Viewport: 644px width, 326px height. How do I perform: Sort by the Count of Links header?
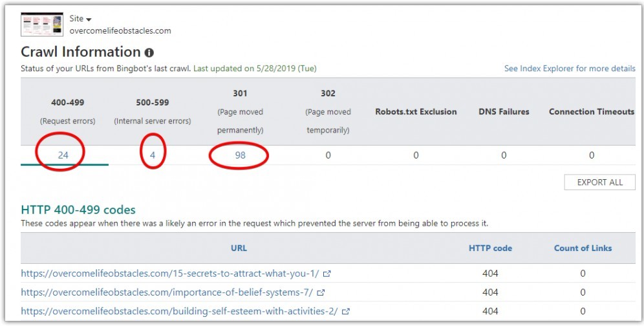pos(583,248)
